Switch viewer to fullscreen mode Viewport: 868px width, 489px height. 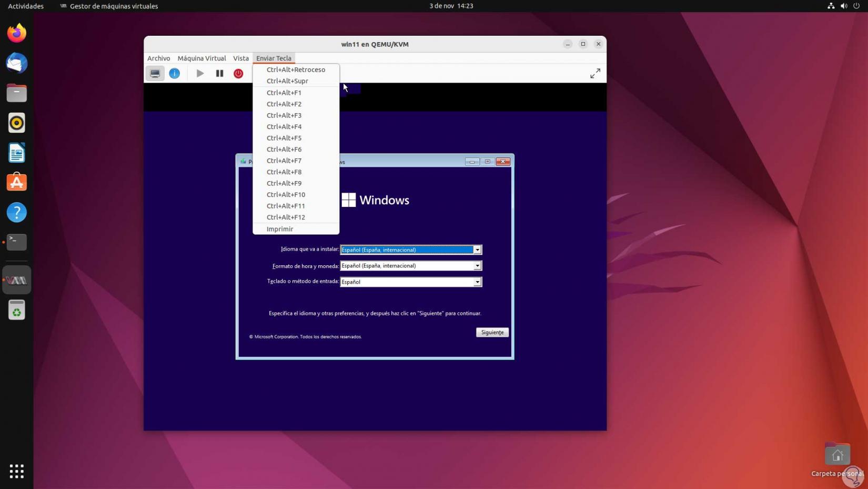tap(595, 74)
